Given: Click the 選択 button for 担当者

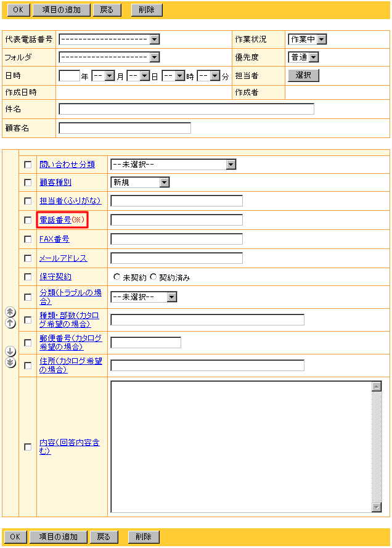Looking at the screenshot, I should pyautogui.click(x=303, y=75).
